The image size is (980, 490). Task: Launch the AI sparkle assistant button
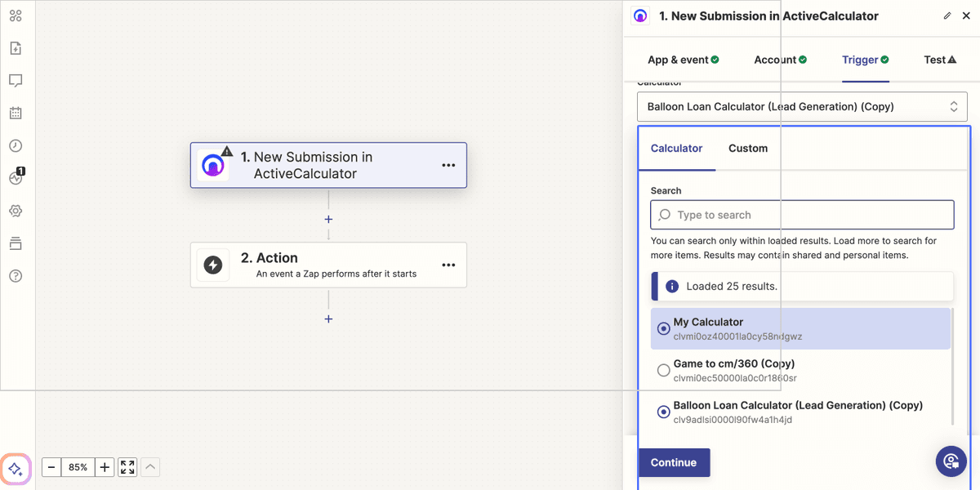16,469
